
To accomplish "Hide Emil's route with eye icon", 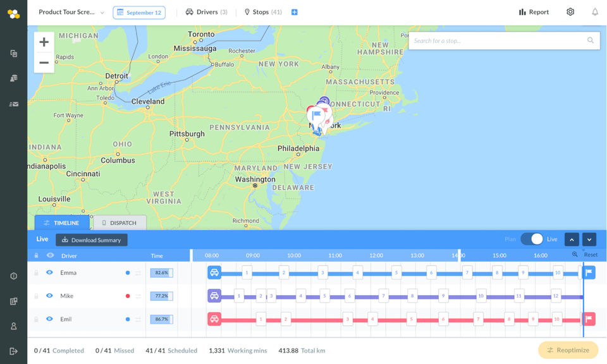I will (49, 318).
